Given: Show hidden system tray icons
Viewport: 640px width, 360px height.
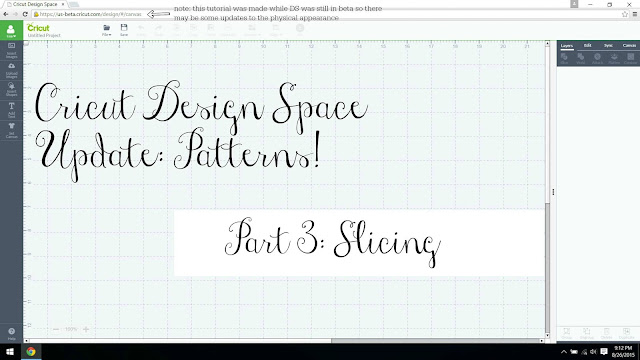Looking at the screenshot, I should pos(564,351).
